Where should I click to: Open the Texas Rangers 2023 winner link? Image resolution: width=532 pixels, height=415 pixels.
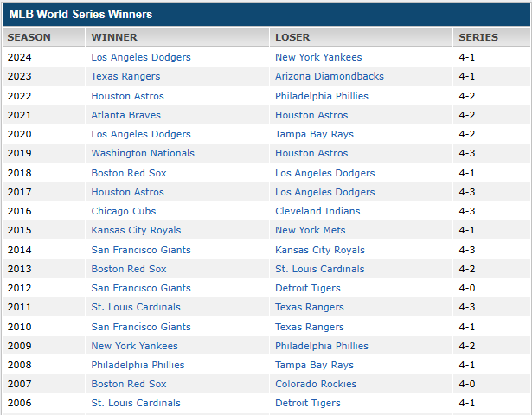[125, 76]
